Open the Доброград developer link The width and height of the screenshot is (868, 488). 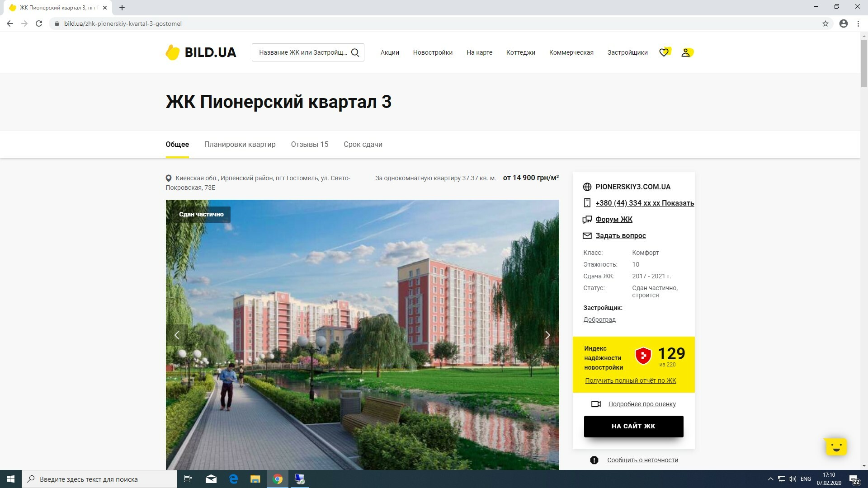coord(599,319)
